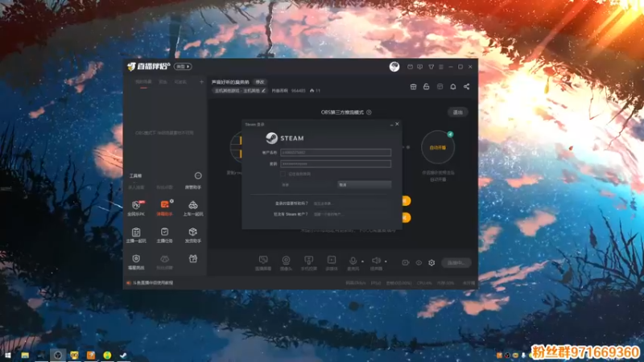Minimize the Steam login dialog
The height and width of the screenshot is (362, 644).
click(391, 124)
